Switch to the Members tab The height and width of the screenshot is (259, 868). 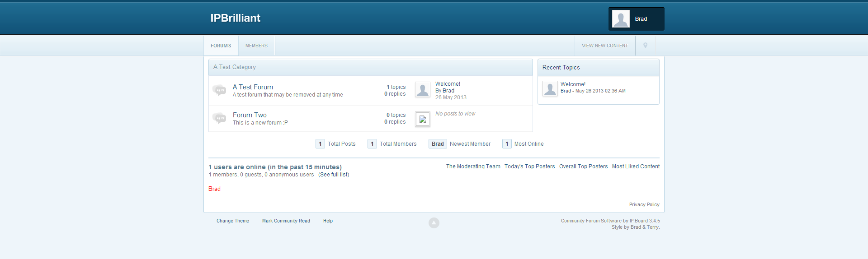[256, 46]
